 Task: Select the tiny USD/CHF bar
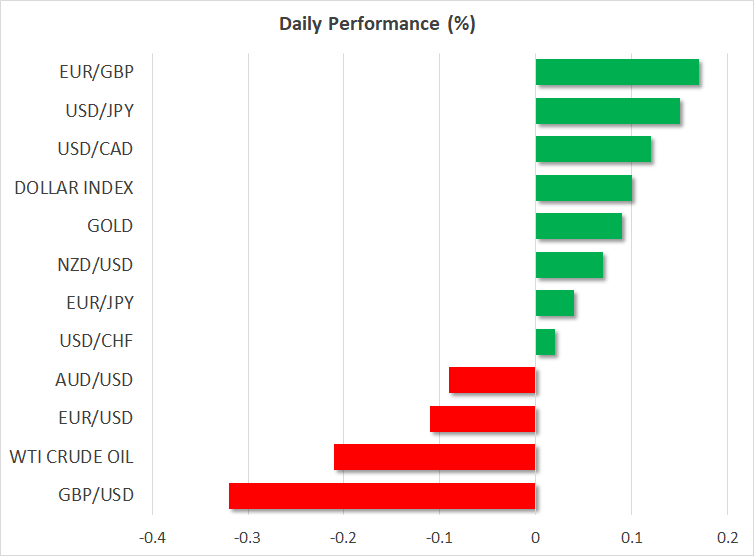[x=546, y=342]
